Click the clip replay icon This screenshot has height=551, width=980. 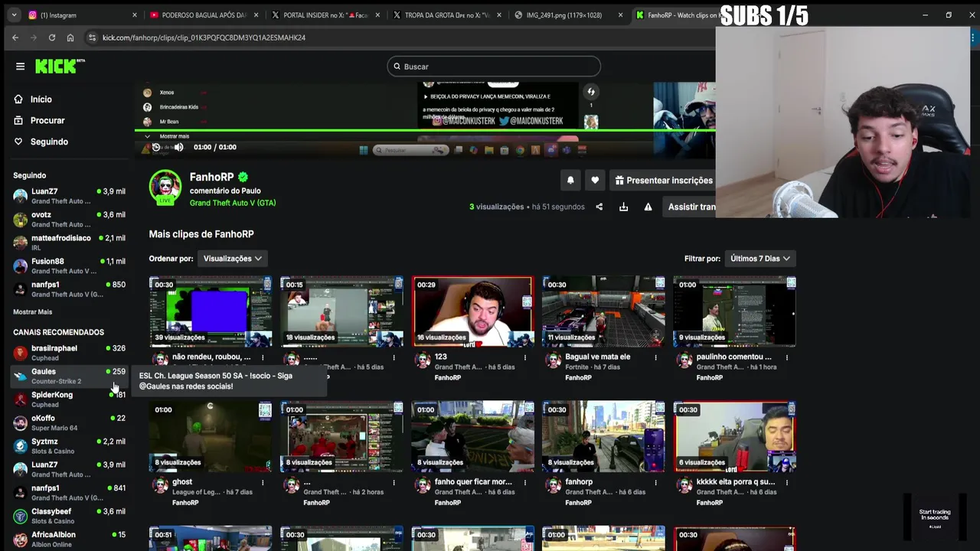point(156,147)
